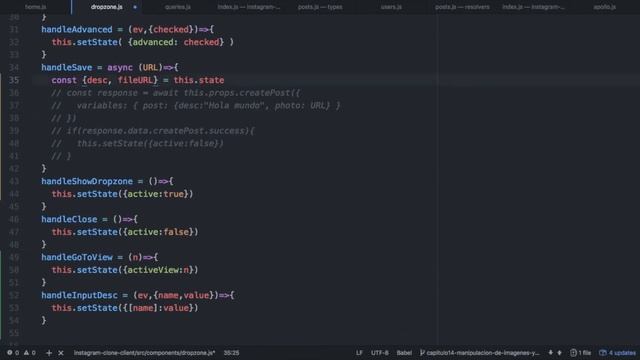
Task: Open grammar selector labeled Babel
Action: click(404, 353)
